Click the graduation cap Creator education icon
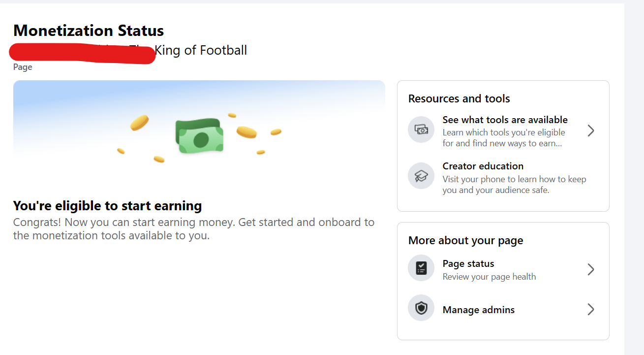Screen dimensions: 644x355 (421, 176)
